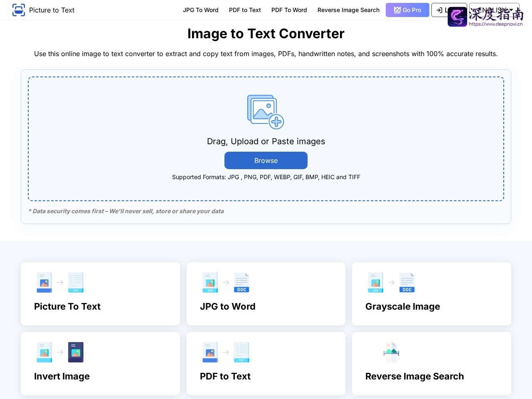Open the JPG to Word tool card
Screen dimensions: 532x399
tap(266, 294)
